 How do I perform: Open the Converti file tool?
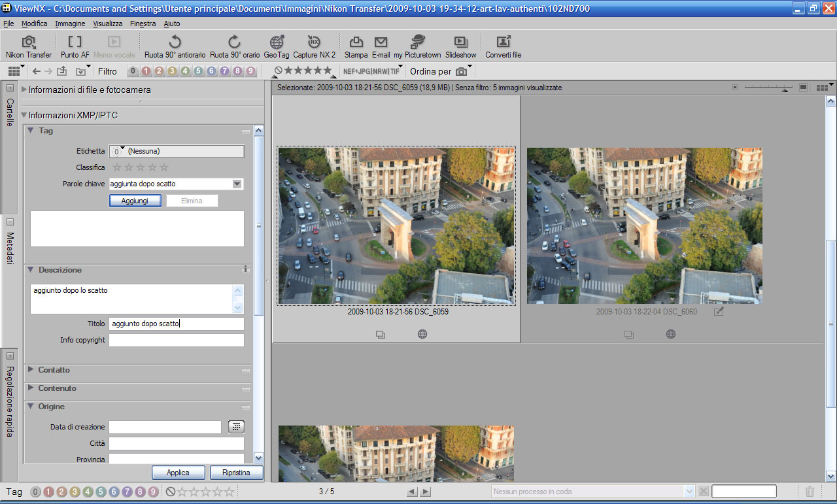point(504,47)
